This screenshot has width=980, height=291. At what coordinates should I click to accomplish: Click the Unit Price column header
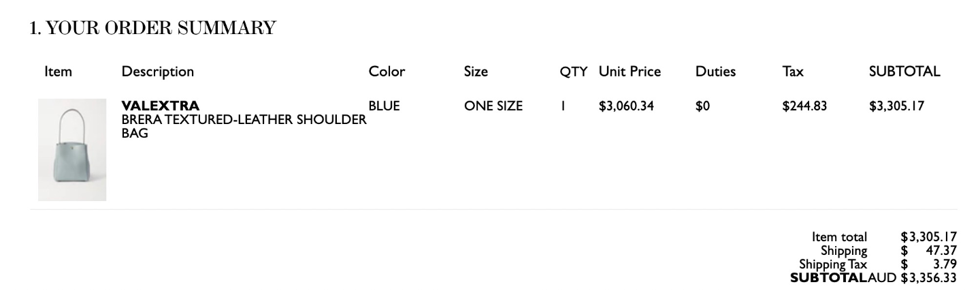coord(630,71)
